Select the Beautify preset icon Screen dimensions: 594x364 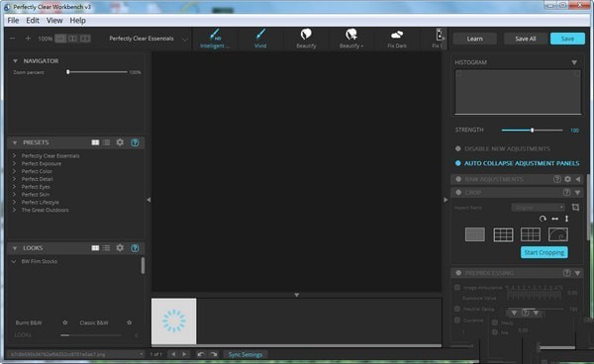[x=306, y=35]
